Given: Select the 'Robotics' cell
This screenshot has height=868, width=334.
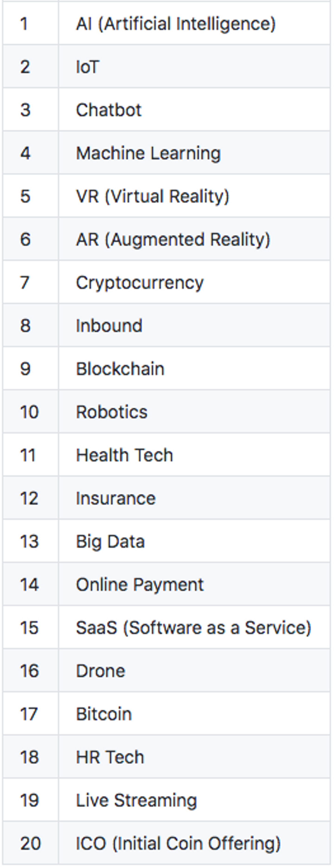Looking at the screenshot, I should pyautogui.click(x=112, y=412).
